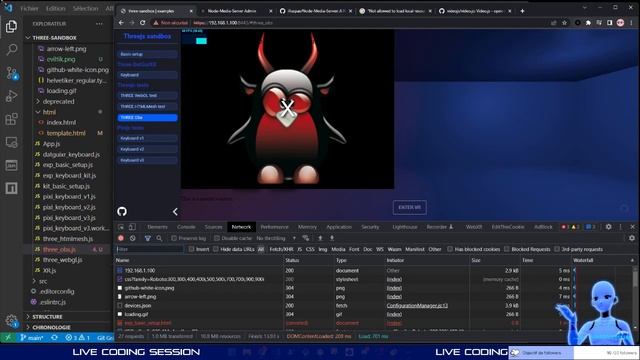Open three_webgl.js in the explorer
The image size is (640, 360).
pyautogui.click(x=62, y=260)
